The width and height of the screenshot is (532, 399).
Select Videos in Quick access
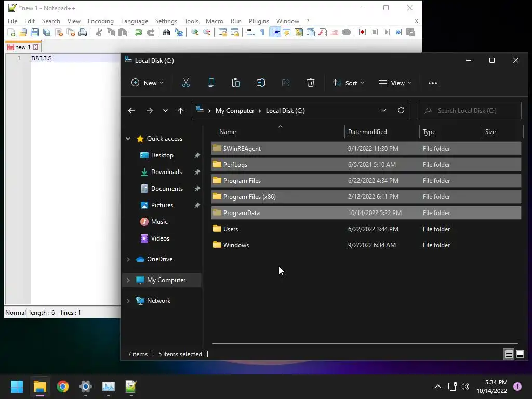(x=160, y=238)
